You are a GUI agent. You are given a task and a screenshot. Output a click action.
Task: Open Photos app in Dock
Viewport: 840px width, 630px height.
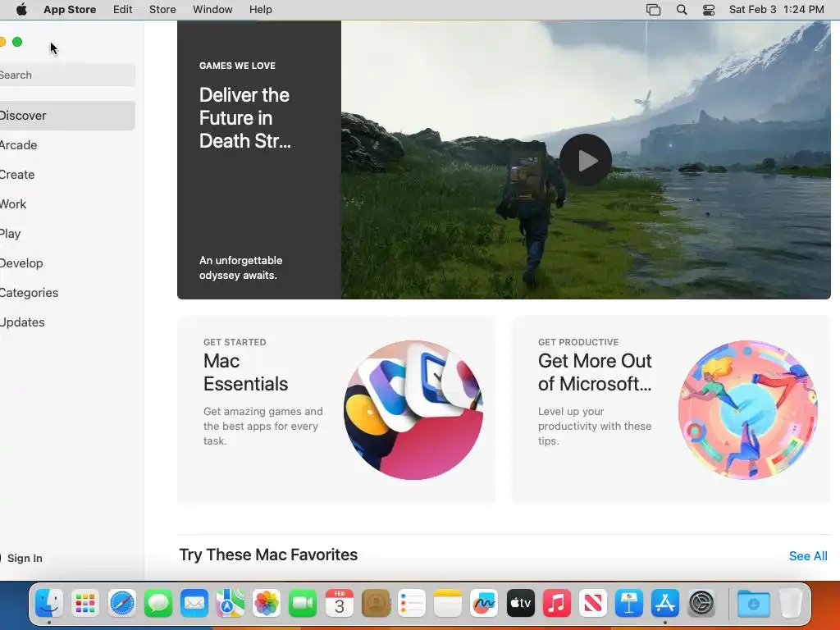point(267,604)
